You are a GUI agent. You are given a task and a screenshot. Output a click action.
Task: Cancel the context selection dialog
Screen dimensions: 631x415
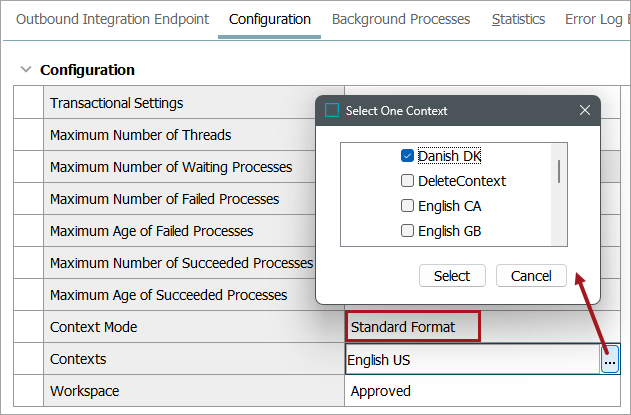click(531, 276)
